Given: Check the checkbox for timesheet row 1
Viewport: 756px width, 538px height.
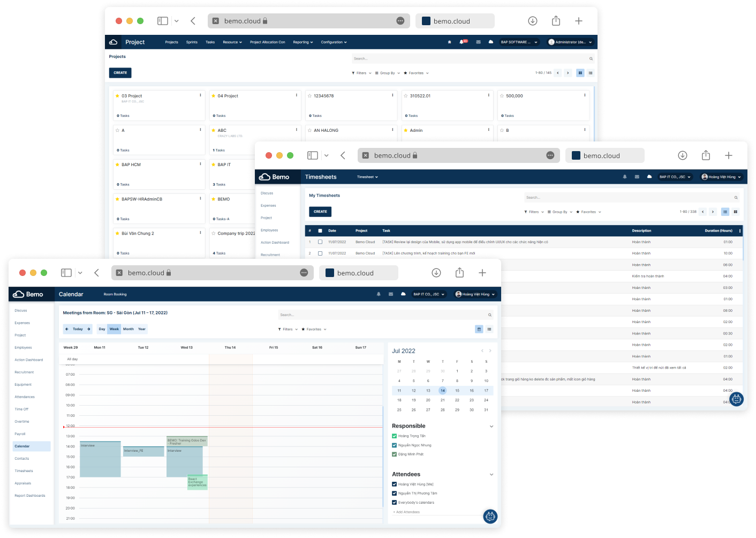Looking at the screenshot, I should (x=320, y=242).
